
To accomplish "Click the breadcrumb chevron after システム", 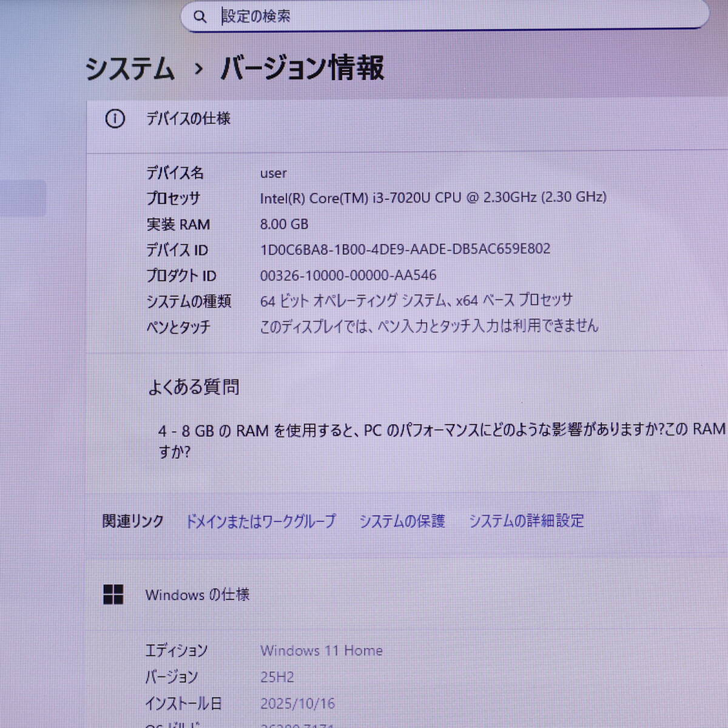I will click(x=198, y=69).
